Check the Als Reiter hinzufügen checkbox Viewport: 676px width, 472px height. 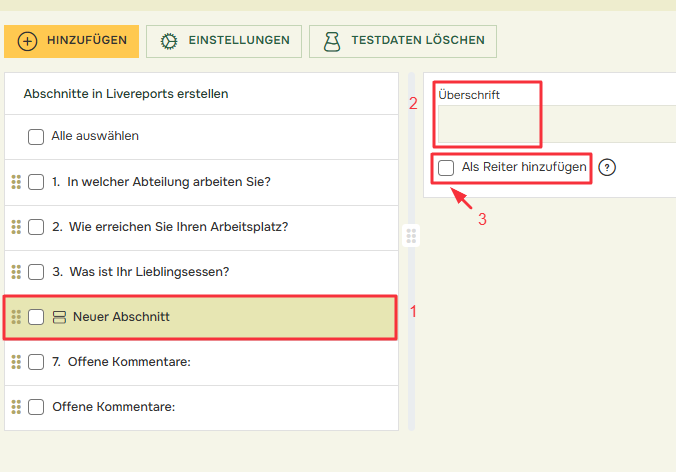446,168
